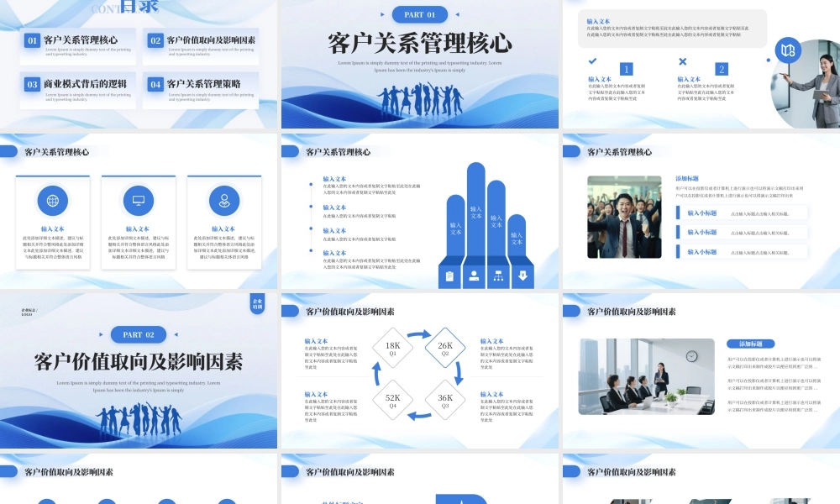
Task: Select the PART 01 pill label
Action: click(x=420, y=14)
